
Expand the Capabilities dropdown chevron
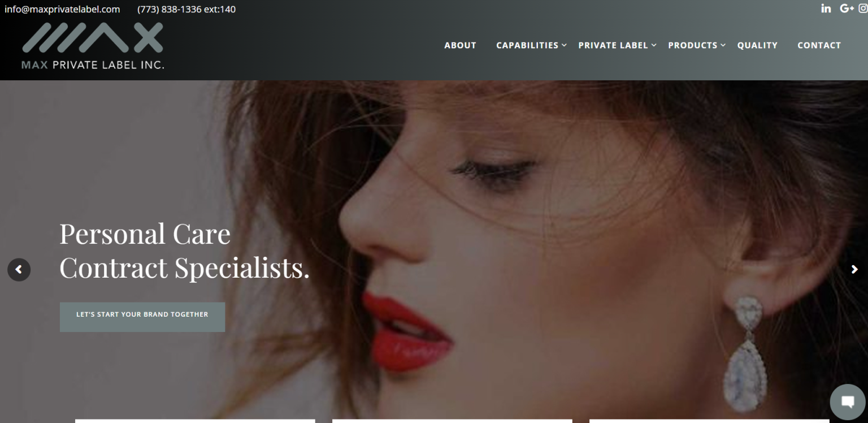pos(564,45)
